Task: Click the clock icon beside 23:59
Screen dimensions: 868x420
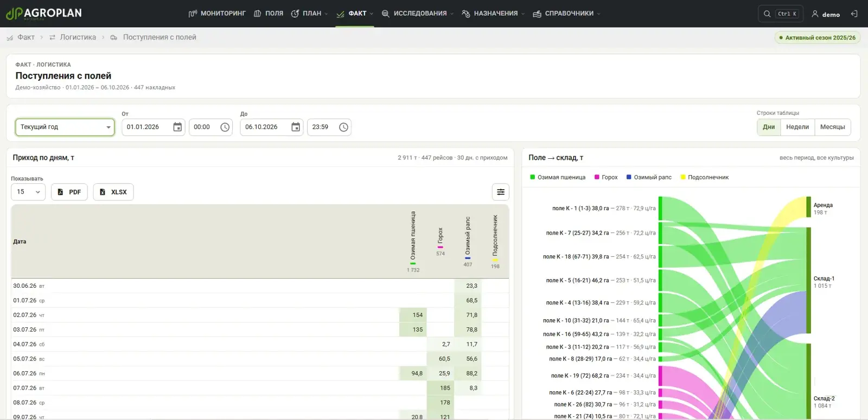Action: coord(343,127)
